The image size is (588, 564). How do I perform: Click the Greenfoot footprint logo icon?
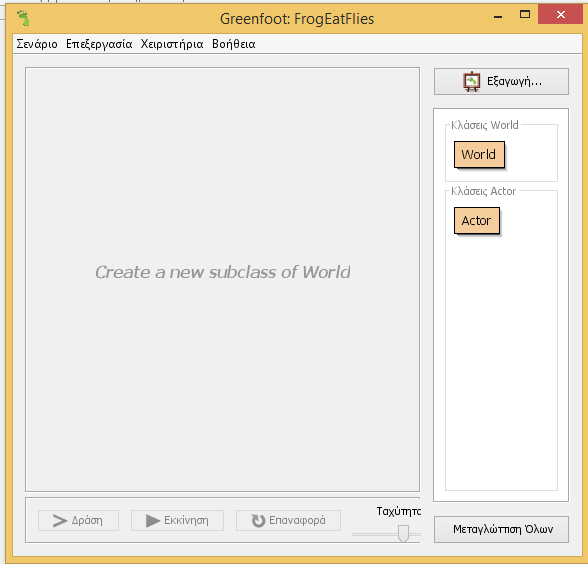tap(23, 18)
